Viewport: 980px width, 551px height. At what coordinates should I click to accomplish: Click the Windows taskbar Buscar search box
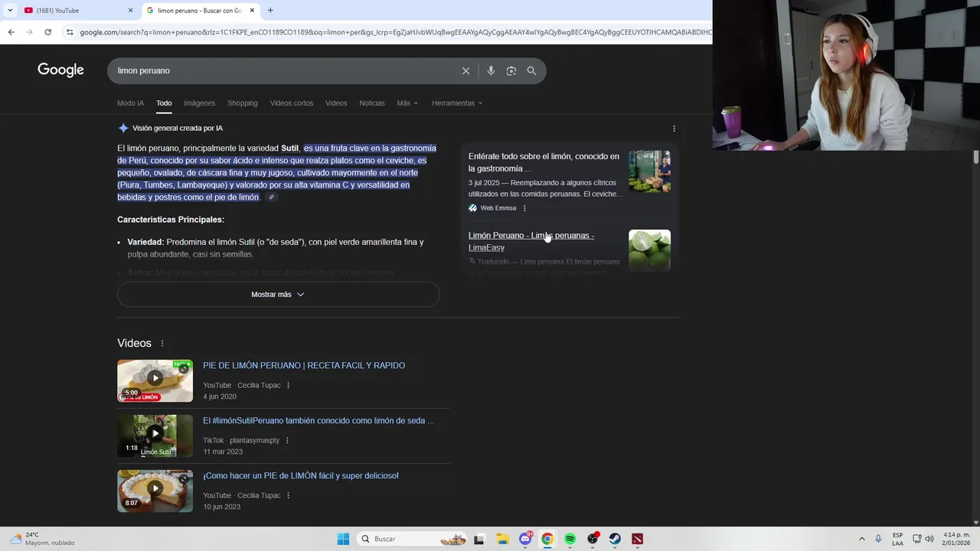[x=413, y=539]
